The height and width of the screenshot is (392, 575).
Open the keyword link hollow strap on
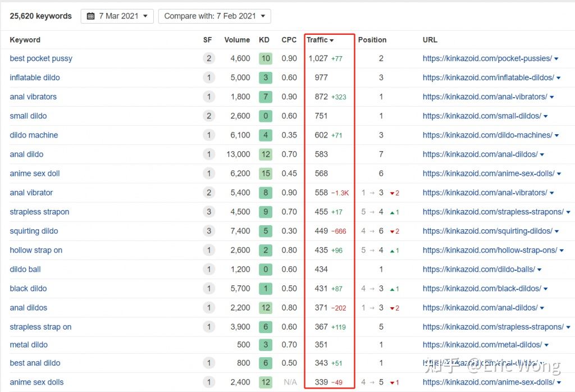point(36,250)
